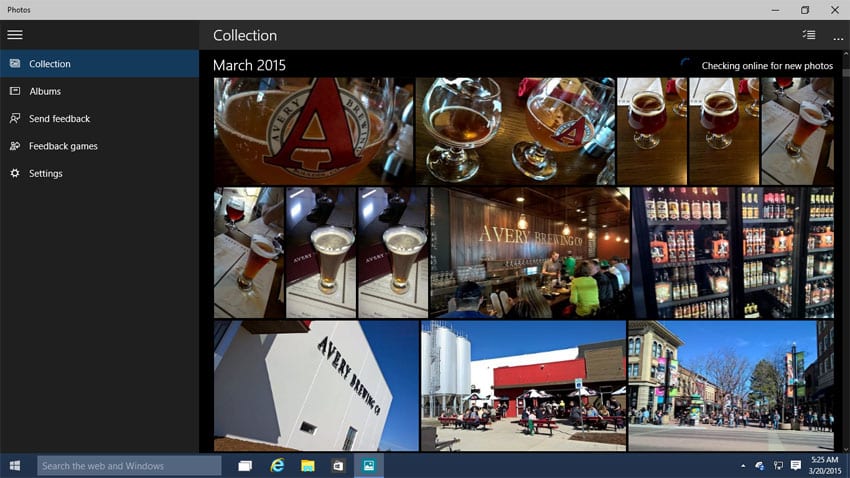This screenshot has width=850, height=478.
Task: Go to Albums in the sidebar
Action: coord(45,91)
